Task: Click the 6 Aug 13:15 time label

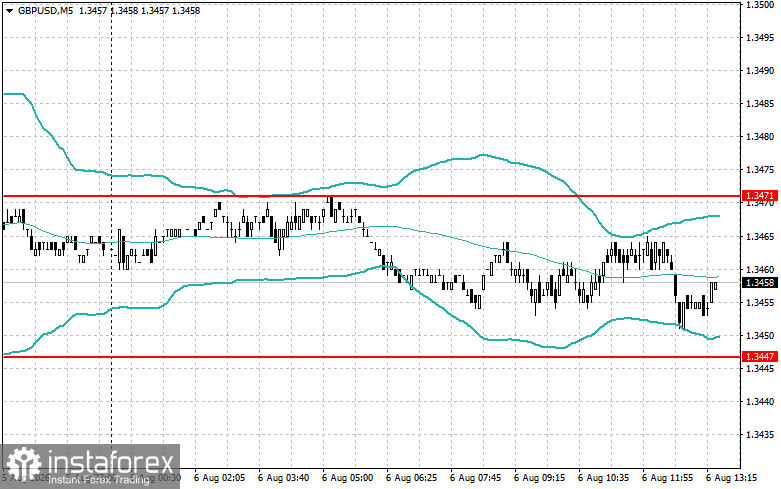Action: tap(732, 478)
